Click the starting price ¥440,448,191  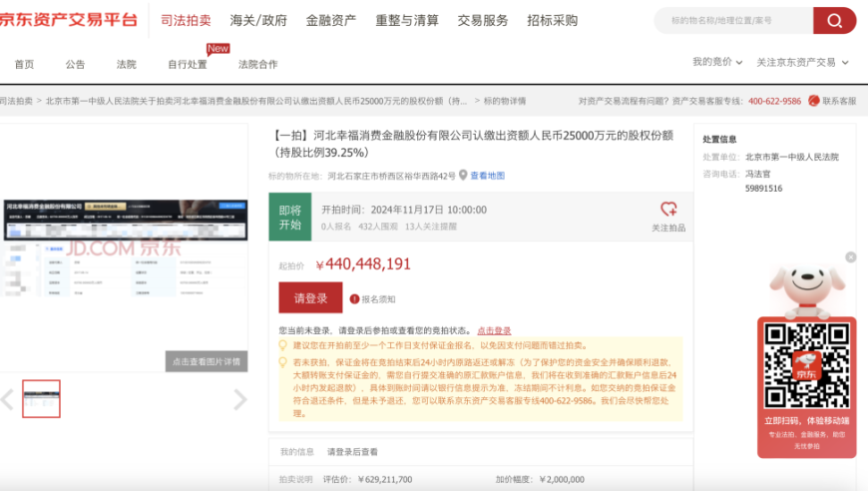tap(363, 264)
